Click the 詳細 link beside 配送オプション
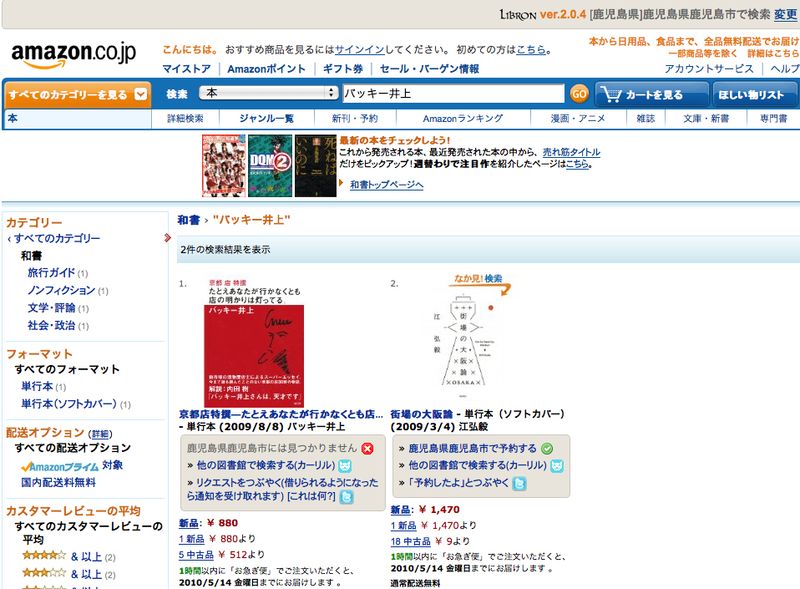This screenshot has width=800, height=589. 99,434
